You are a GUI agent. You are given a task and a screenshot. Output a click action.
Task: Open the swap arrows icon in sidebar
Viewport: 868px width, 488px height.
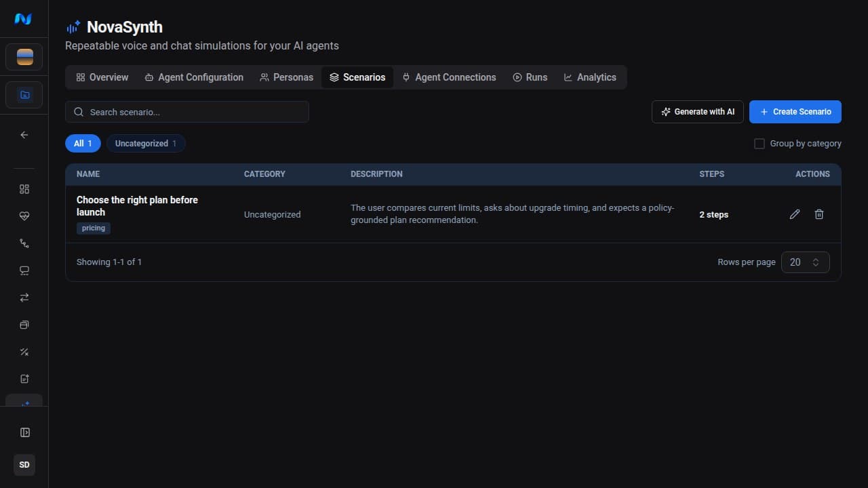tap(24, 298)
